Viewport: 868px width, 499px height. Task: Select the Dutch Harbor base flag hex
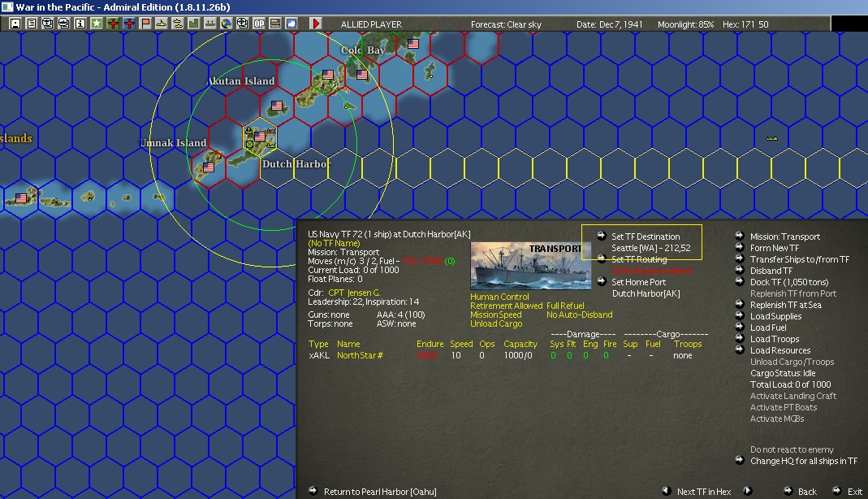[x=260, y=137]
